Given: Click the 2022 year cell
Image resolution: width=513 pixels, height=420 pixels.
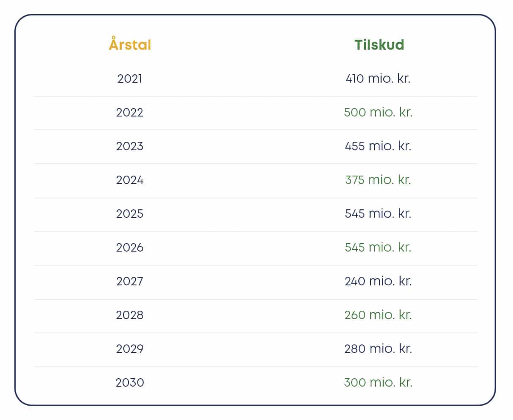Looking at the screenshot, I should pos(130,112).
